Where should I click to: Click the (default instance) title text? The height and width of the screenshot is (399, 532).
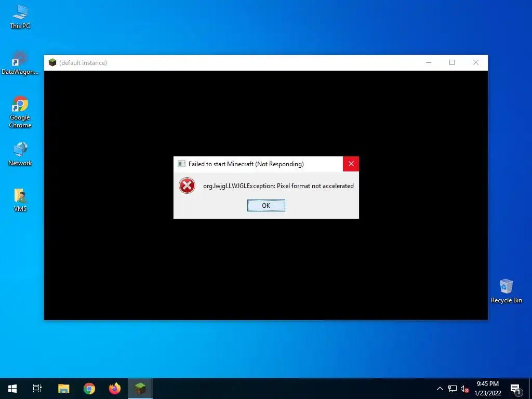pos(83,63)
